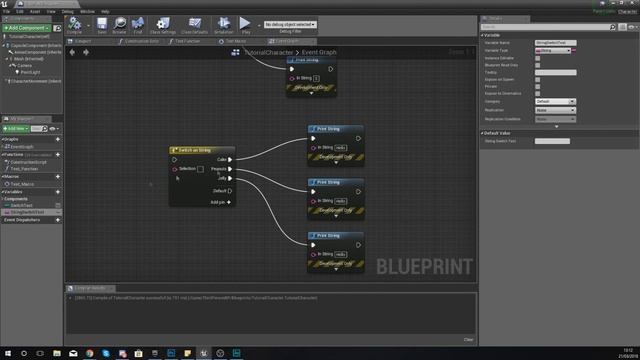Open File Explorer from taskbar
This screenshot has width=640, height=360.
click(57, 353)
